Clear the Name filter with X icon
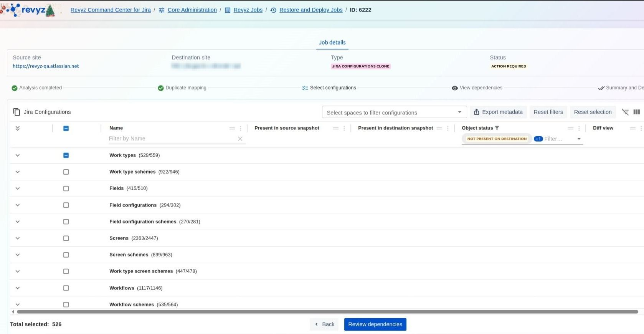 (x=240, y=139)
